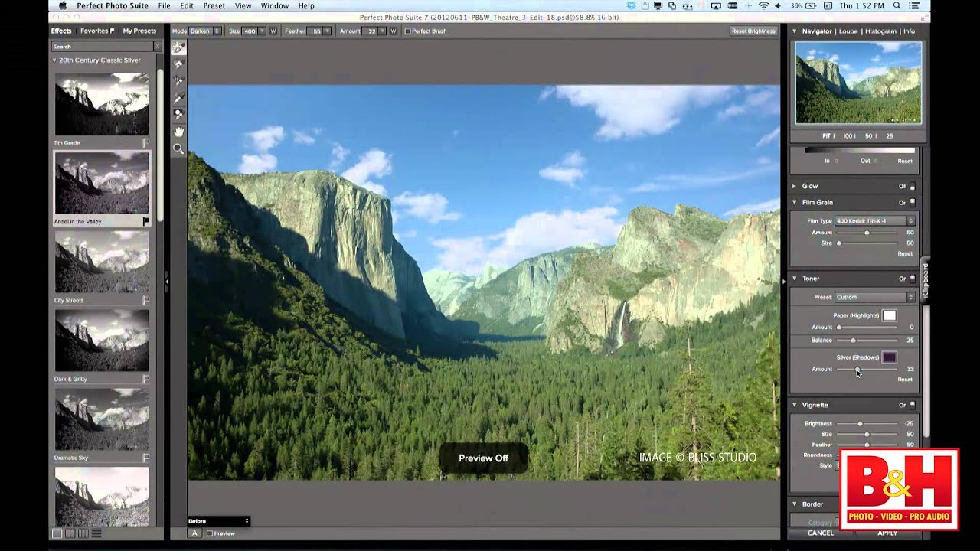The height and width of the screenshot is (551, 980).
Task: Set navigator zoom to FIT
Action: (x=826, y=135)
